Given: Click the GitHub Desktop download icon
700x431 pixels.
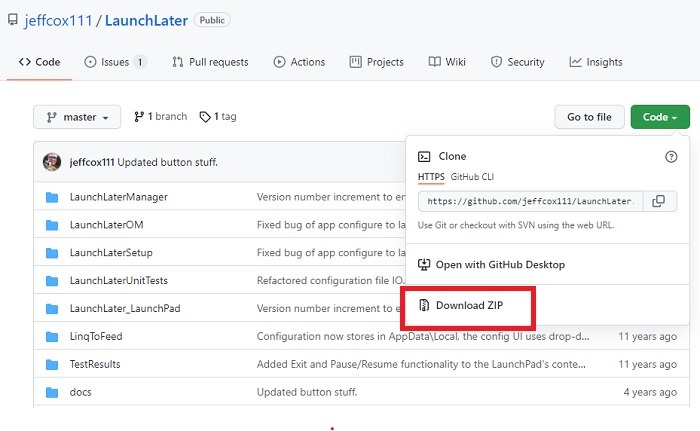Looking at the screenshot, I should pyautogui.click(x=424, y=264).
